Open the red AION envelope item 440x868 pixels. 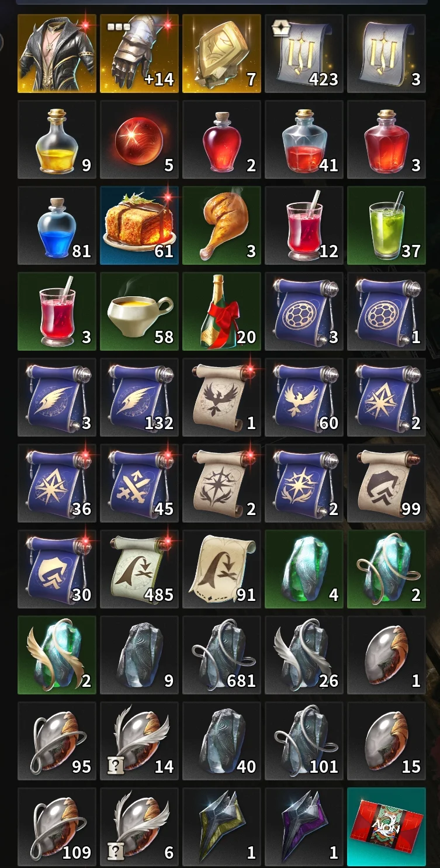pyautogui.click(x=386, y=827)
